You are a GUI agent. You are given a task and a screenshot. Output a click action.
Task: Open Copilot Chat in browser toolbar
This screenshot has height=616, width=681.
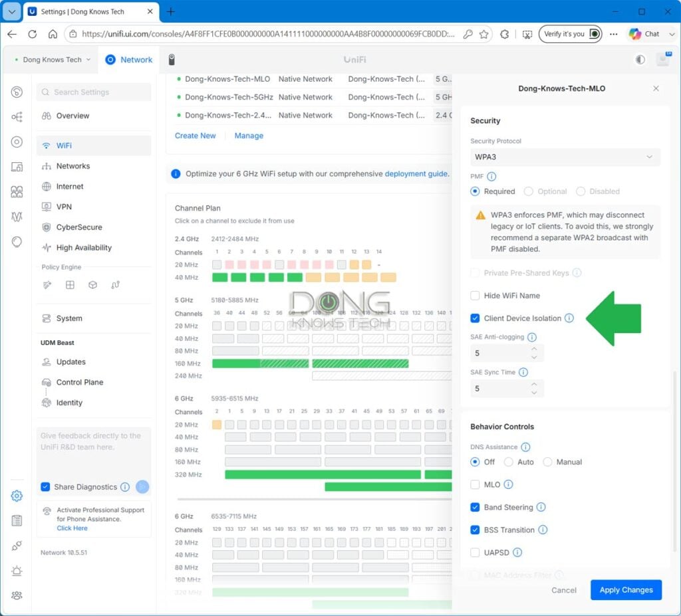pyautogui.click(x=644, y=34)
